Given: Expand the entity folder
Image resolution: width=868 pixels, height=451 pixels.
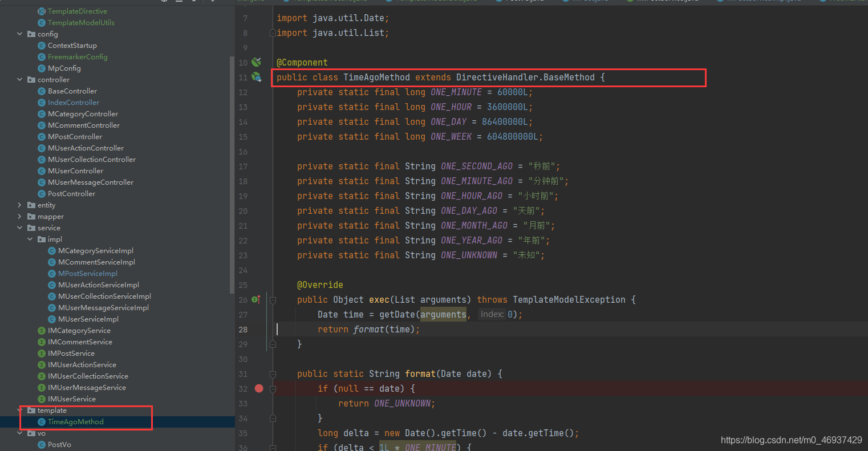Looking at the screenshot, I should [20, 205].
